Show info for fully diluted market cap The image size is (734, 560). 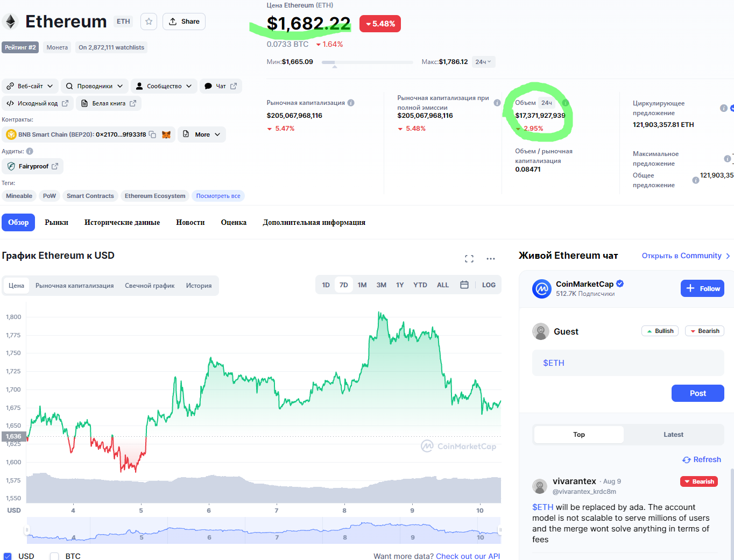[x=497, y=103]
